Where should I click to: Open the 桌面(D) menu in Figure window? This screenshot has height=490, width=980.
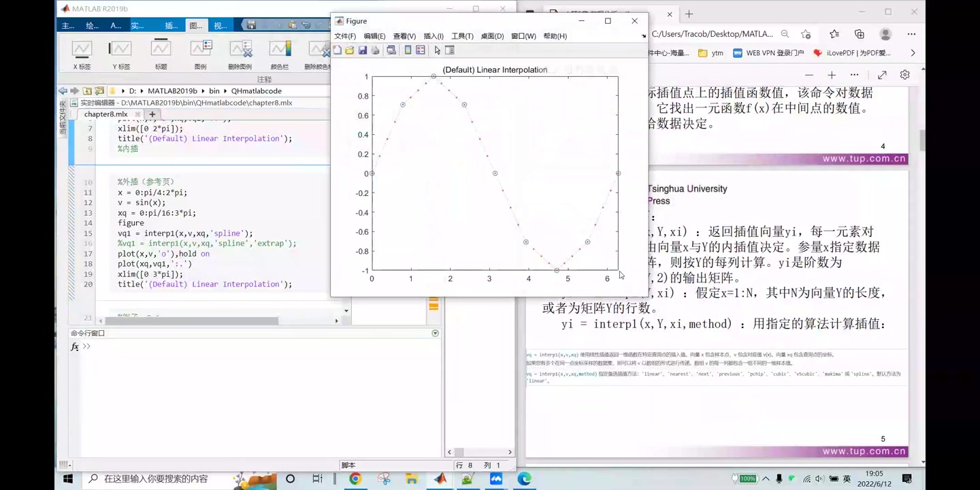(492, 36)
